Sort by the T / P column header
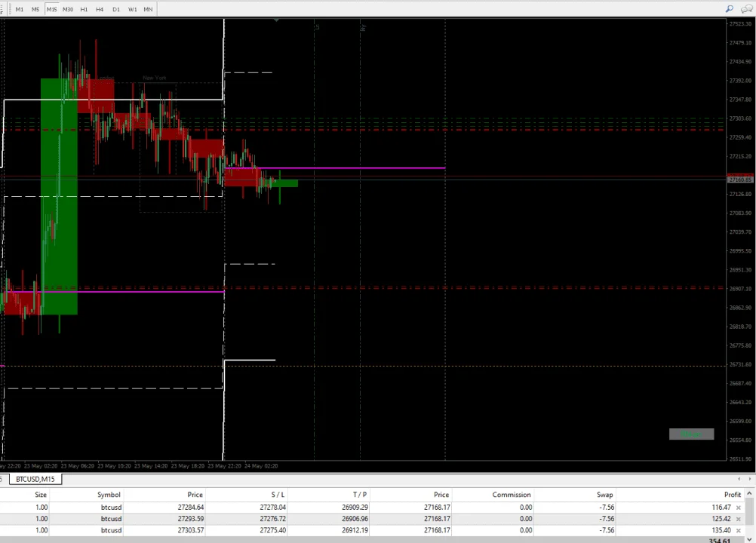This screenshot has height=543, width=756. pyautogui.click(x=360, y=494)
